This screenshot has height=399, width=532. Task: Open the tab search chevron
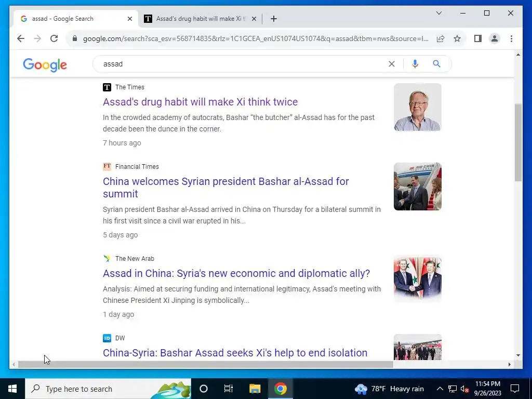[x=438, y=13]
